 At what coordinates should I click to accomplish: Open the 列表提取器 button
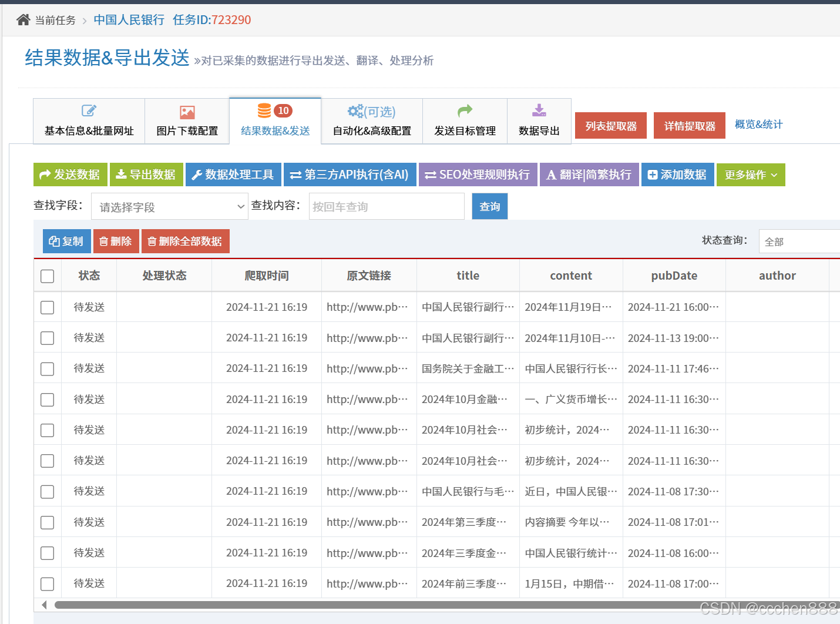coord(611,126)
